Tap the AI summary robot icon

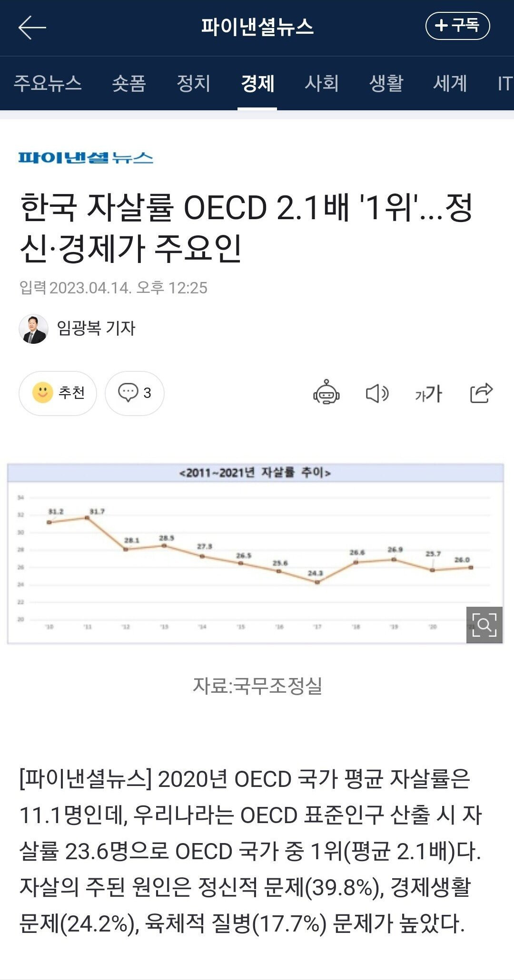(326, 393)
